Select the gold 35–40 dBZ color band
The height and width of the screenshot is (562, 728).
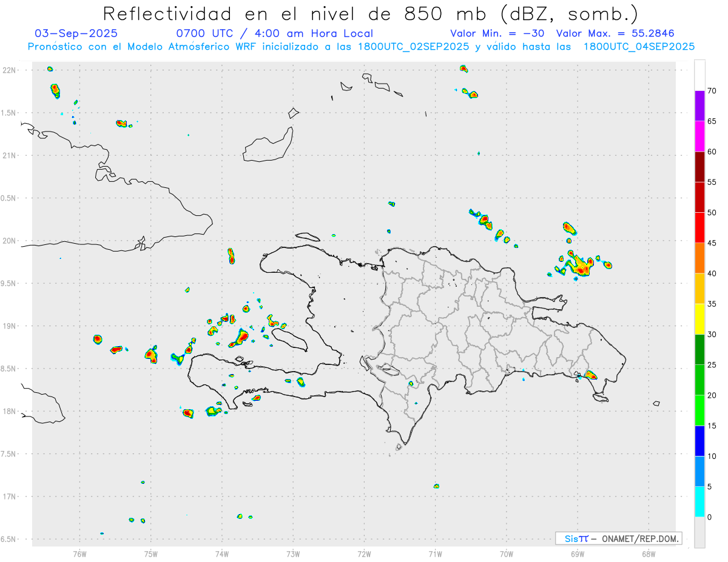point(699,289)
